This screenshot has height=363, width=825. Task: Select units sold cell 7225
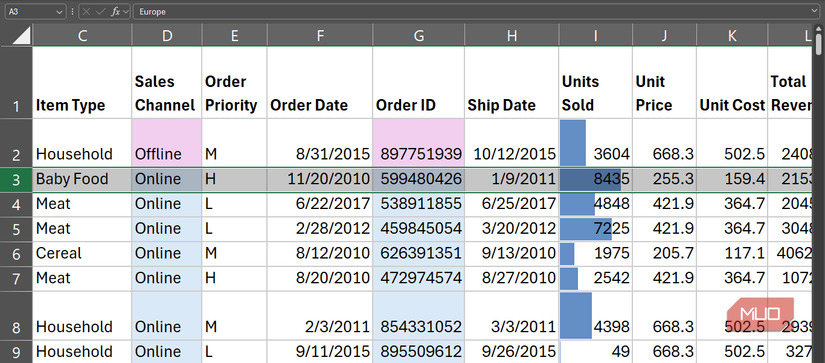(596, 229)
